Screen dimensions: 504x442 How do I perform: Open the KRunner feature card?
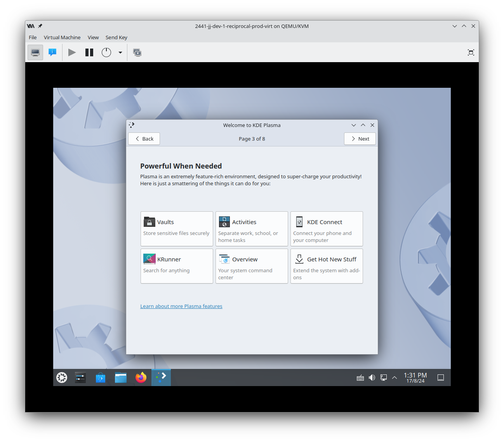(177, 266)
